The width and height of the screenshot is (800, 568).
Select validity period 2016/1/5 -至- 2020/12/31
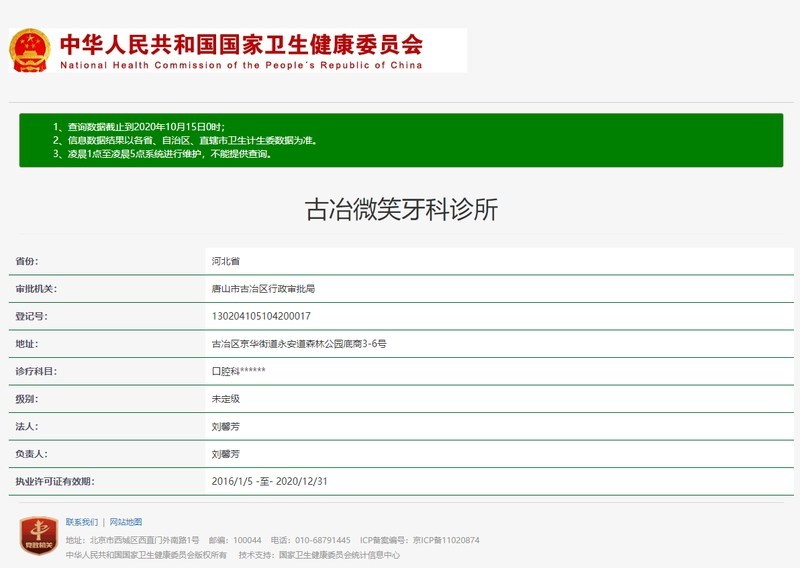click(x=269, y=482)
